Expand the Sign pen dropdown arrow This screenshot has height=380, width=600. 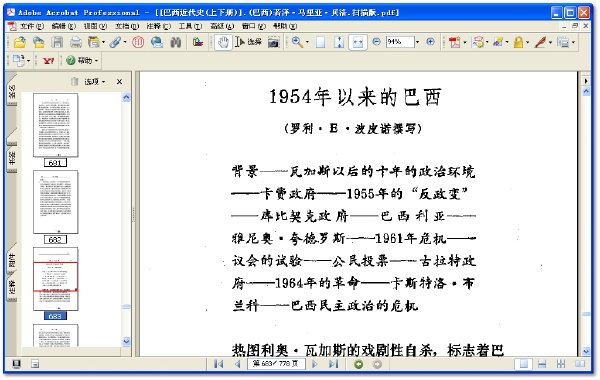click(x=550, y=42)
